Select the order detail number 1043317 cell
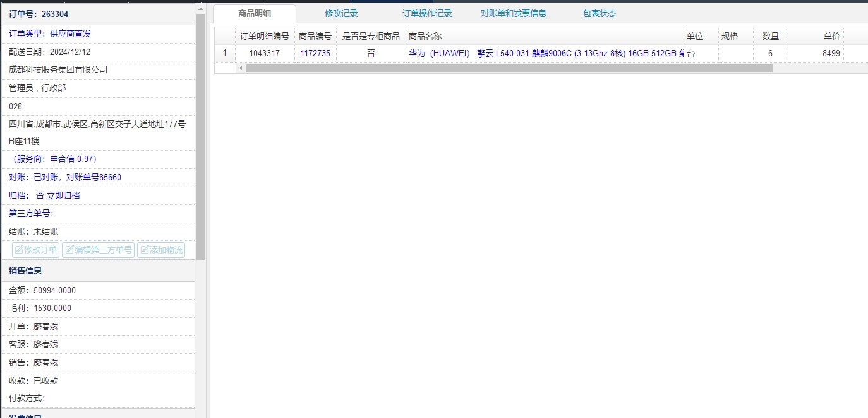This screenshot has width=868, height=418. point(265,54)
